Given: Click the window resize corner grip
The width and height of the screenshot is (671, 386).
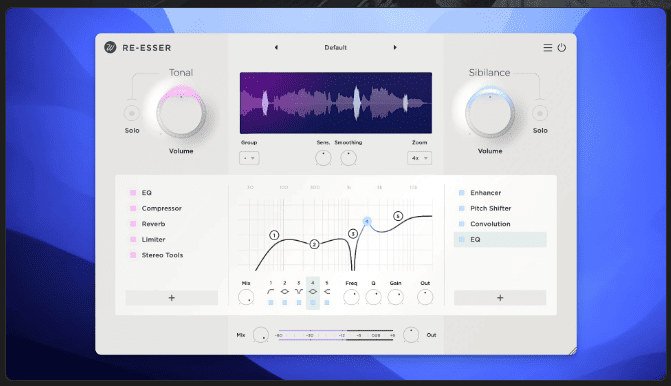Looking at the screenshot, I should (573, 351).
